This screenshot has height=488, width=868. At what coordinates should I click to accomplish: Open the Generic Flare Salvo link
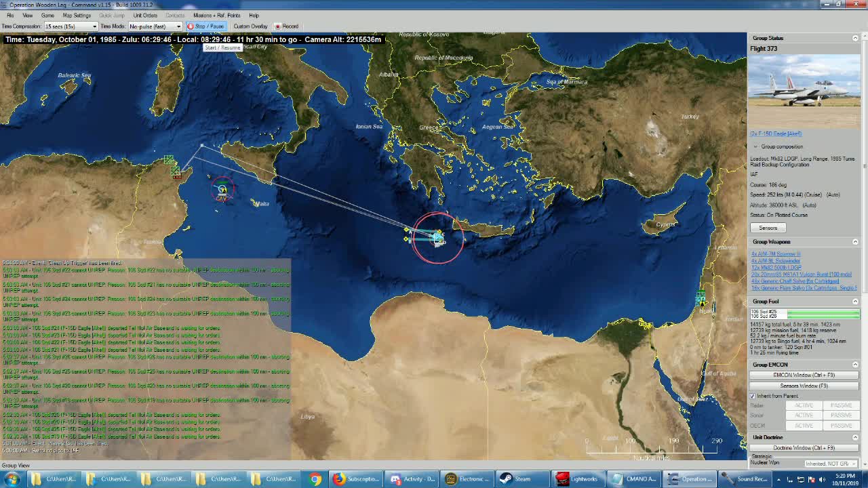pyautogui.click(x=804, y=288)
